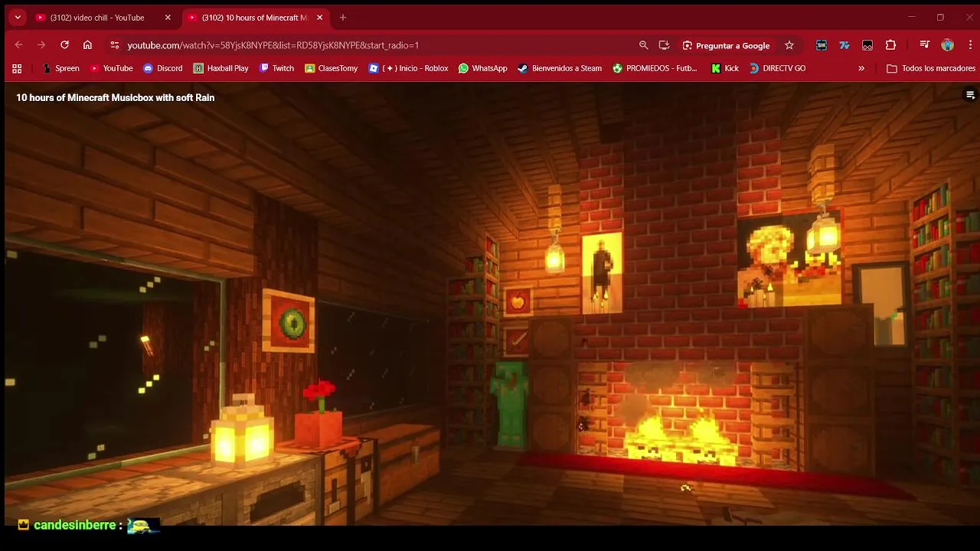Open a new browser tab
Screen dimensions: 980x551
coord(343,18)
